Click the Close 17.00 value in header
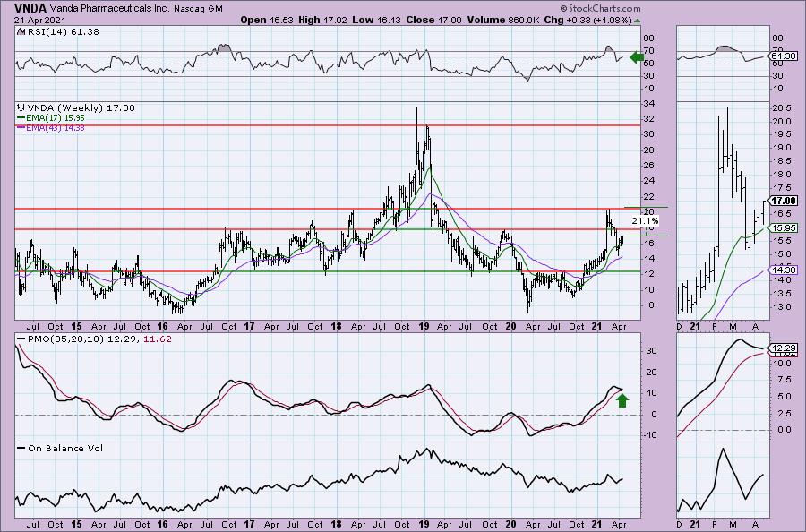The image size is (806, 532). pyautogui.click(x=433, y=20)
